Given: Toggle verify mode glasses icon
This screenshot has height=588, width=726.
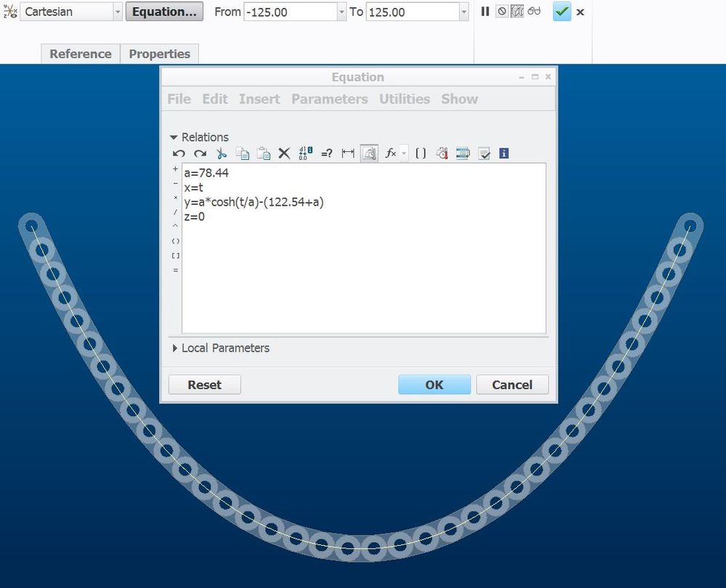Looking at the screenshot, I should click(534, 11).
